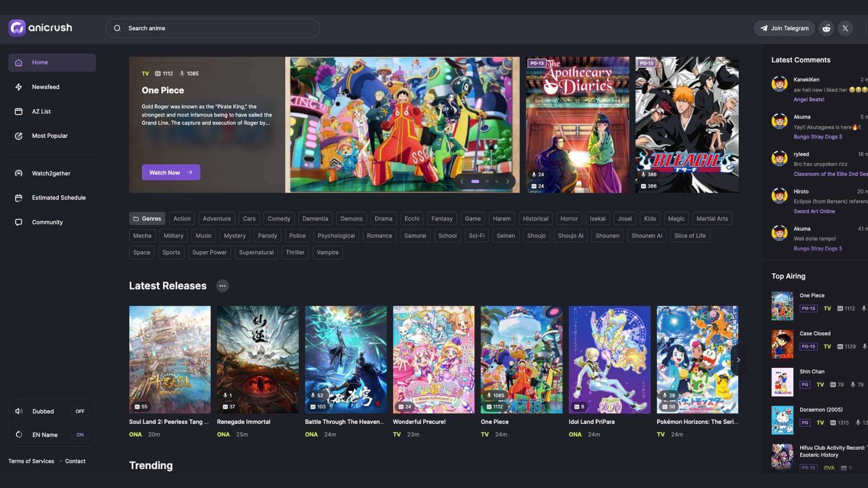Screen dimensions: 868x488
Task: Click the Watch Now button
Action: point(171,173)
